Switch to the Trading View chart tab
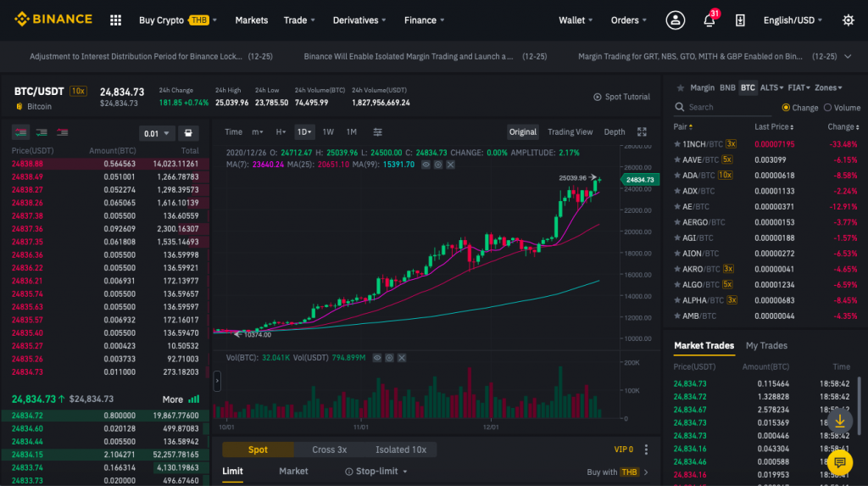Screen dimensions: 868x486 [570, 132]
